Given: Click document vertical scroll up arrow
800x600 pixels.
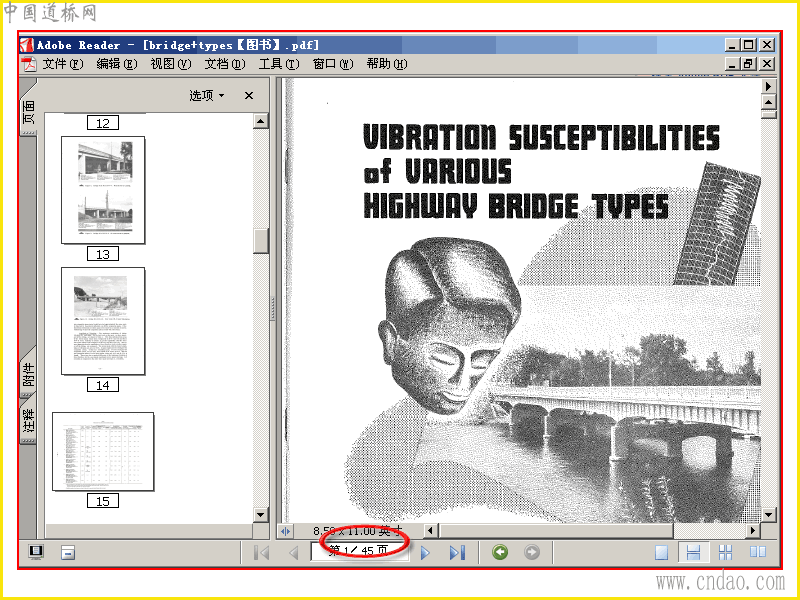Looking at the screenshot, I should 768,102.
